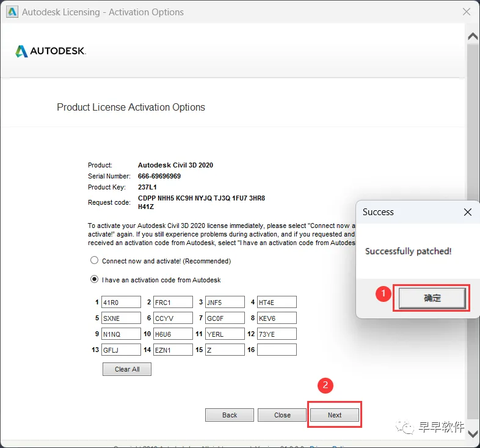The image size is (480, 448).
Task: Click the vertical scrollbar thumb
Action: click(x=473, y=123)
